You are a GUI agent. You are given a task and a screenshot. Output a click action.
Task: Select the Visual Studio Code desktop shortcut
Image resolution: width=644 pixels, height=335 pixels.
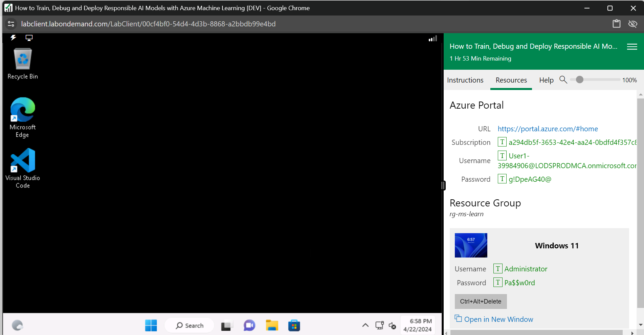click(x=23, y=168)
